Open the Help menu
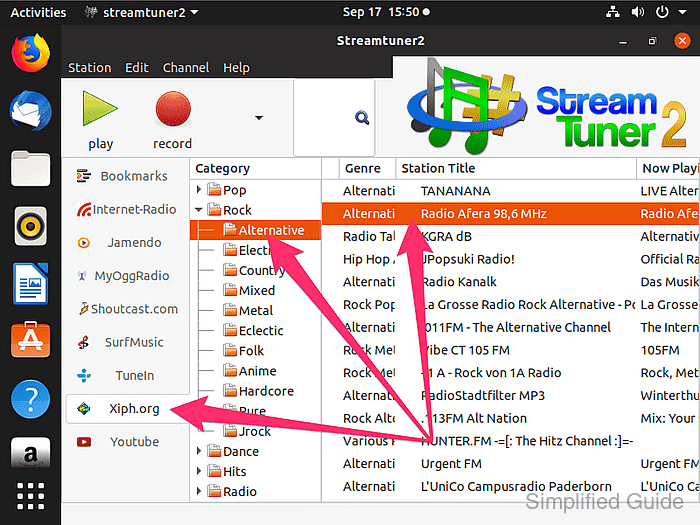 pos(237,67)
